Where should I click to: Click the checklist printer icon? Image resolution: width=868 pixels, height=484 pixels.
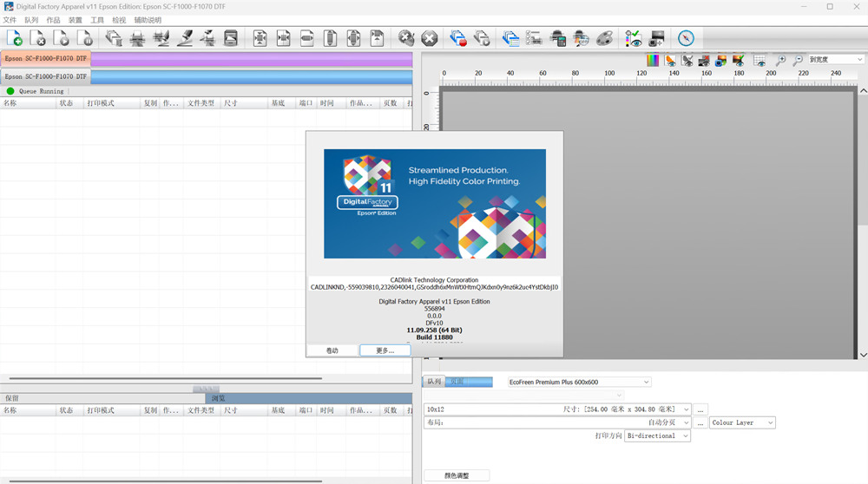tap(534, 38)
